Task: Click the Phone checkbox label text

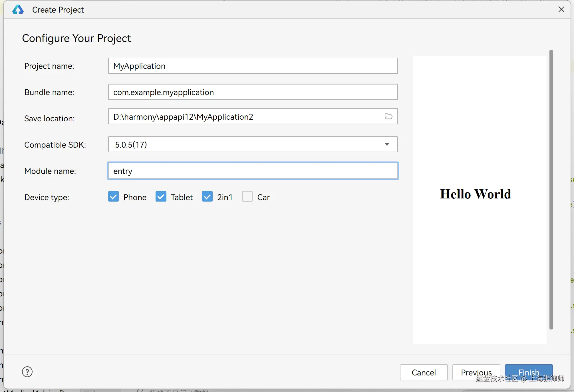Action: click(135, 197)
